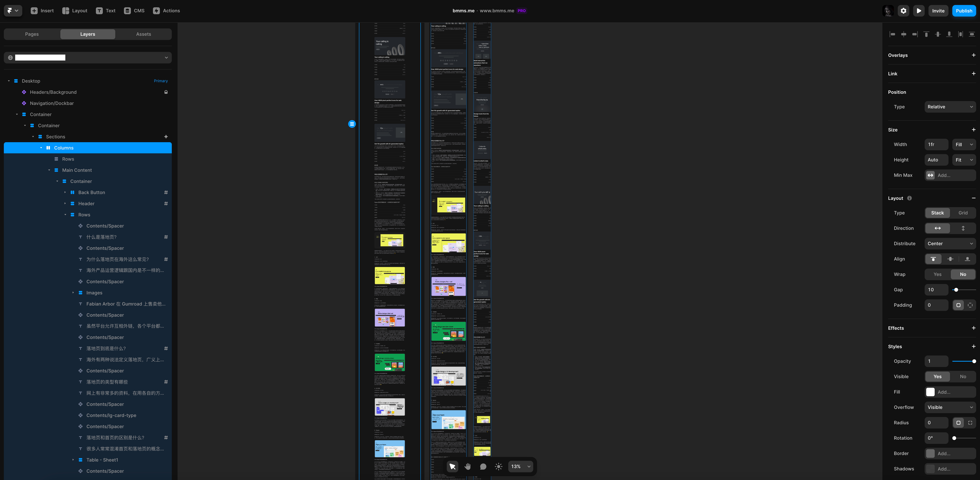This screenshot has width=980, height=480.
Task: Select the cursor pointer tool
Action: pyautogui.click(x=452, y=466)
